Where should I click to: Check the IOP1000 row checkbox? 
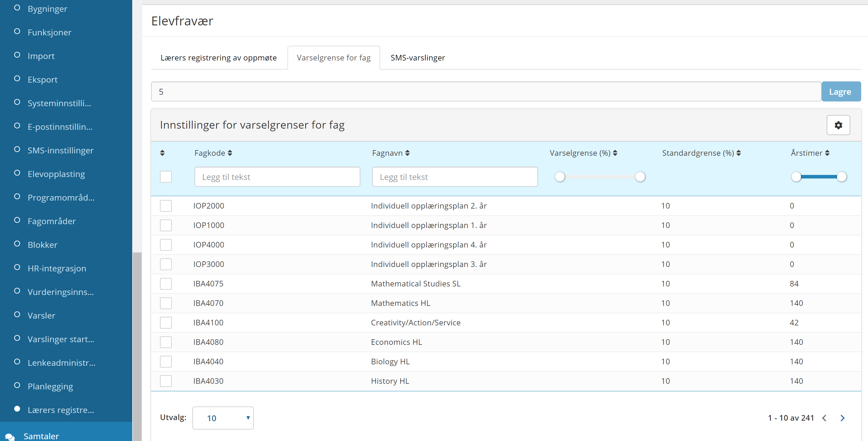(166, 225)
